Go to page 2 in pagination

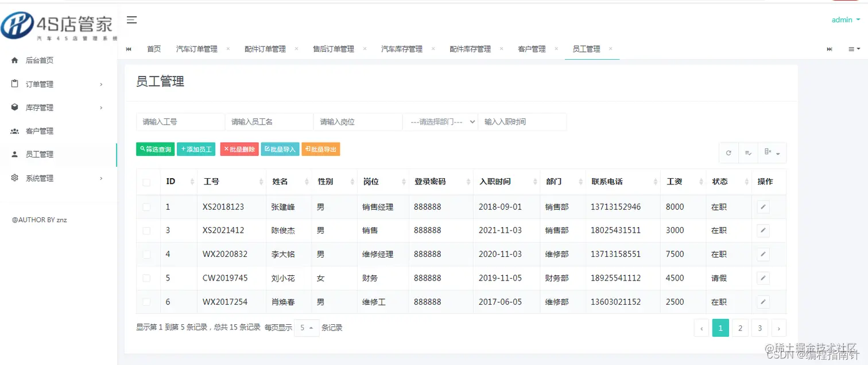coord(740,328)
